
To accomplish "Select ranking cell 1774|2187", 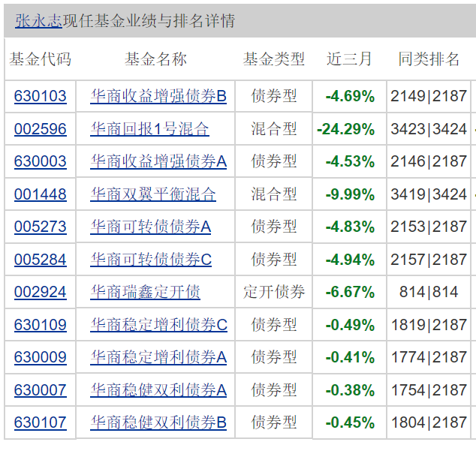I will [429, 357].
